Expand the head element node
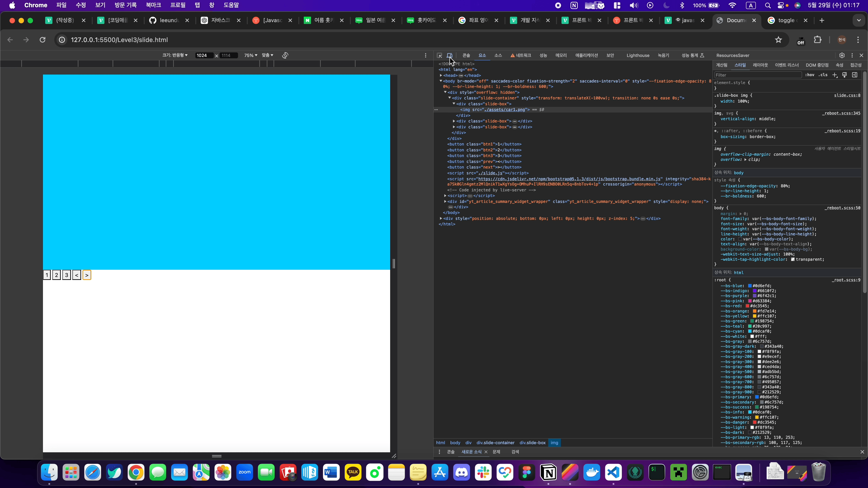 coord(441,75)
